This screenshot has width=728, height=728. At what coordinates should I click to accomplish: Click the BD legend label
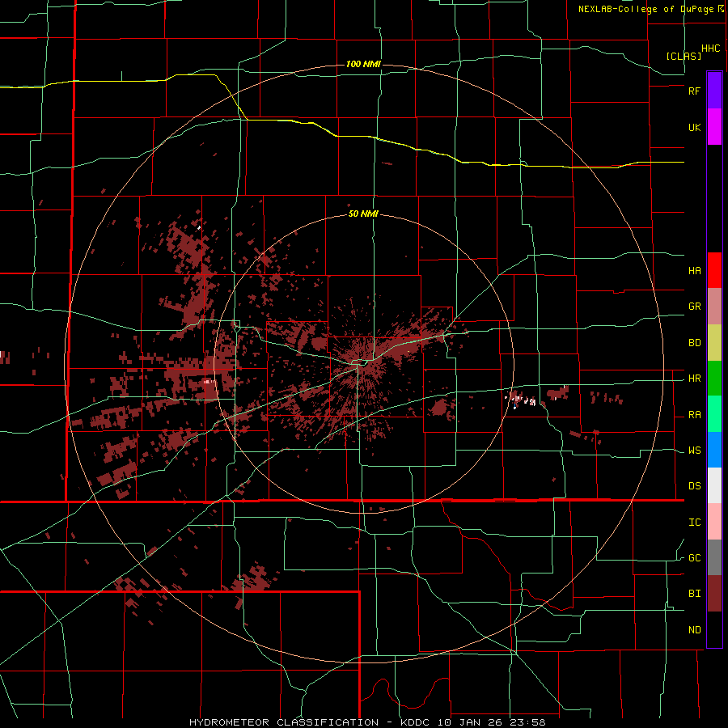(694, 343)
